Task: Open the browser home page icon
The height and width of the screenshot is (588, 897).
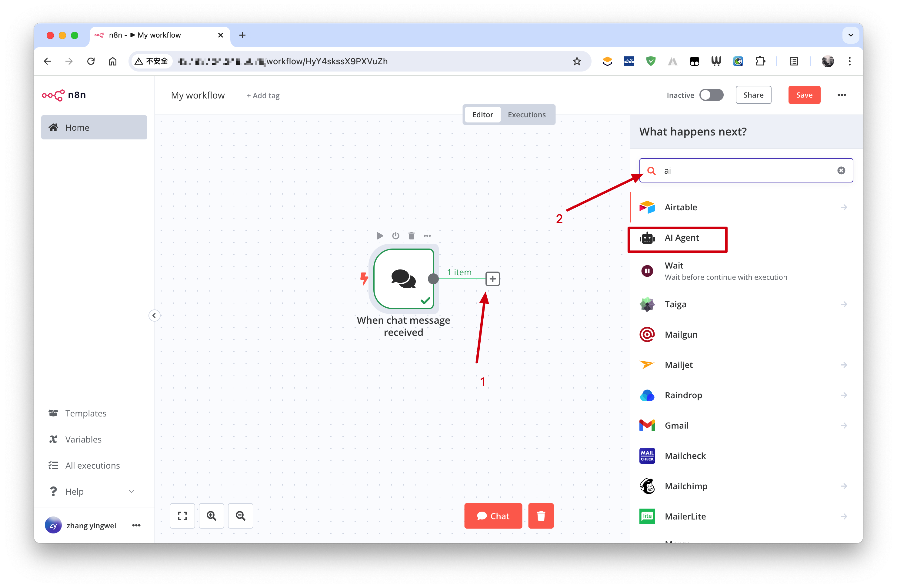Action: click(x=113, y=61)
